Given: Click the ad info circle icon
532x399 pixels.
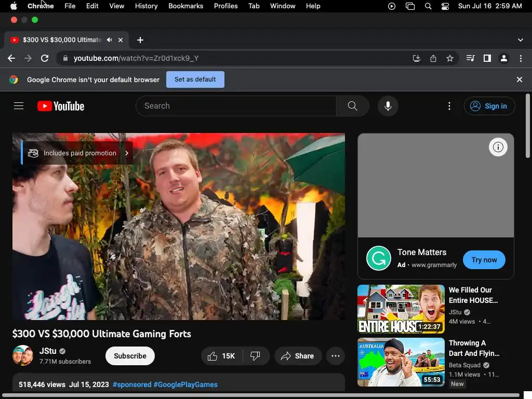Looking at the screenshot, I should (x=498, y=147).
